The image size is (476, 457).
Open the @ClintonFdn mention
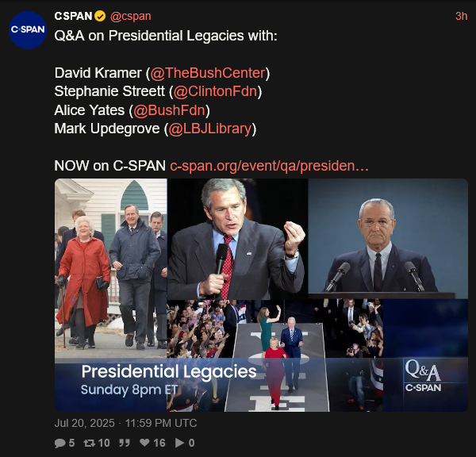pyautogui.click(x=216, y=91)
